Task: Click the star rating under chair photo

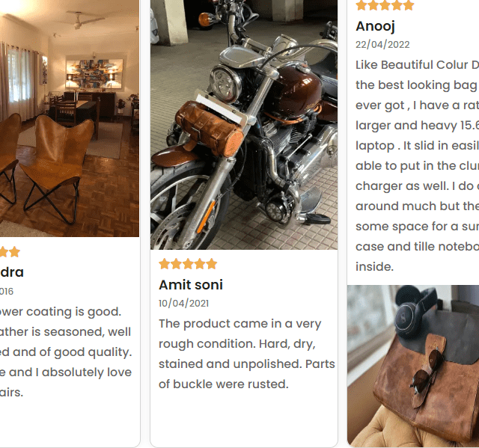Action: (10, 252)
